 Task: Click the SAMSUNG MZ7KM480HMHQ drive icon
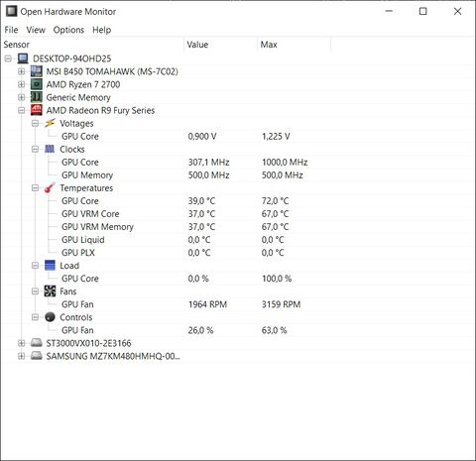pyautogui.click(x=37, y=356)
